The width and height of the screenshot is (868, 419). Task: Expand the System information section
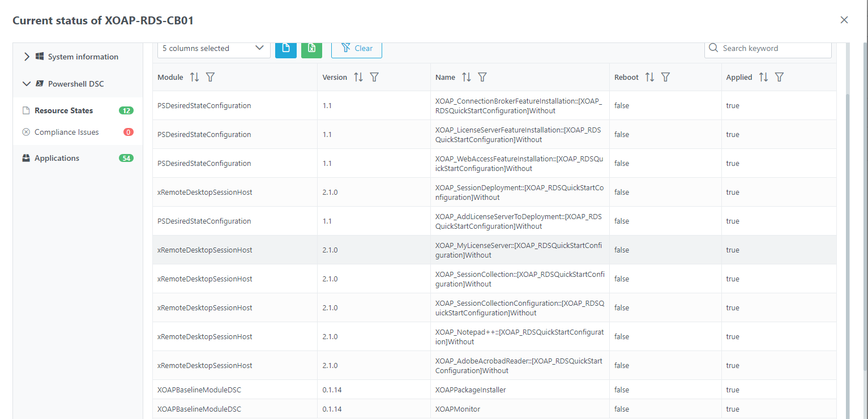pyautogui.click(x=26, y=56)
